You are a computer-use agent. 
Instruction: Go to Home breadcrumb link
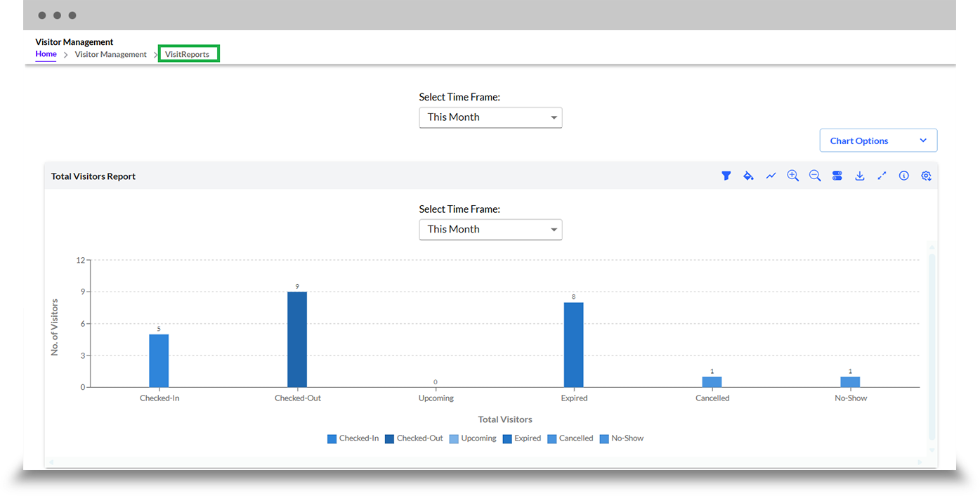tap(46, 54)
